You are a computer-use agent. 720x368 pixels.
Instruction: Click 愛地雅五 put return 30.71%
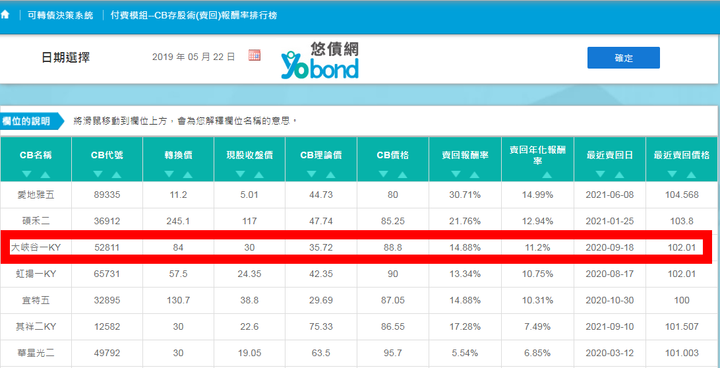(x=465, y=195)
